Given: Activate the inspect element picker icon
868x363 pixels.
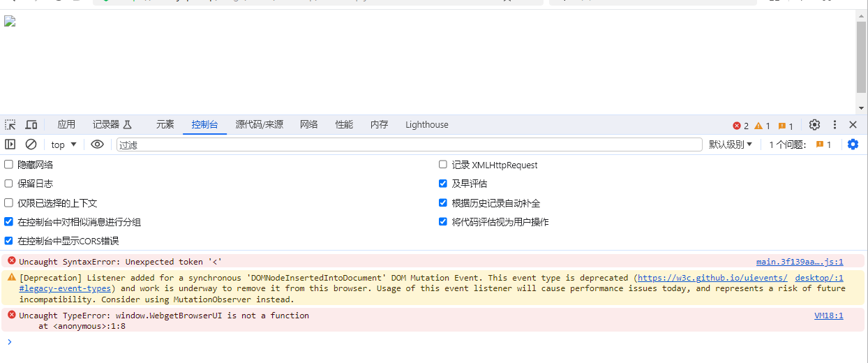Looking at the screenshot, I should click(10, 125).
